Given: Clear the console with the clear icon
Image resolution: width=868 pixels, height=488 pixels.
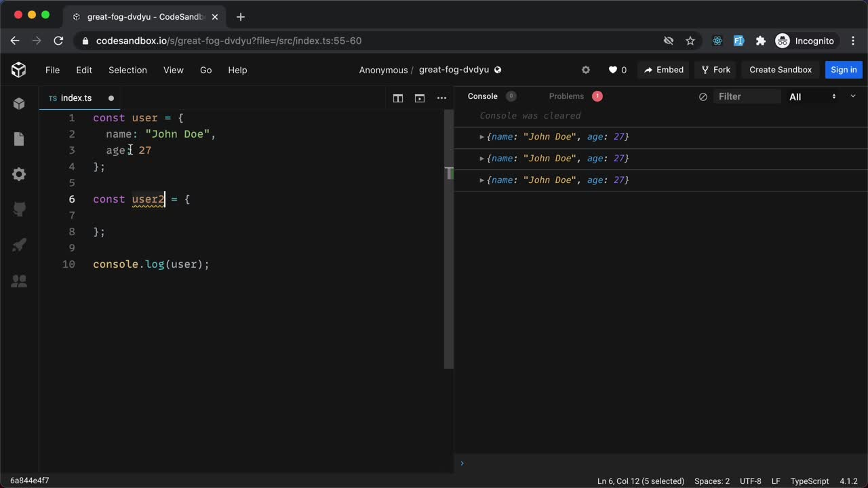Looking at the screenshot, I should (x=703, y=96).
